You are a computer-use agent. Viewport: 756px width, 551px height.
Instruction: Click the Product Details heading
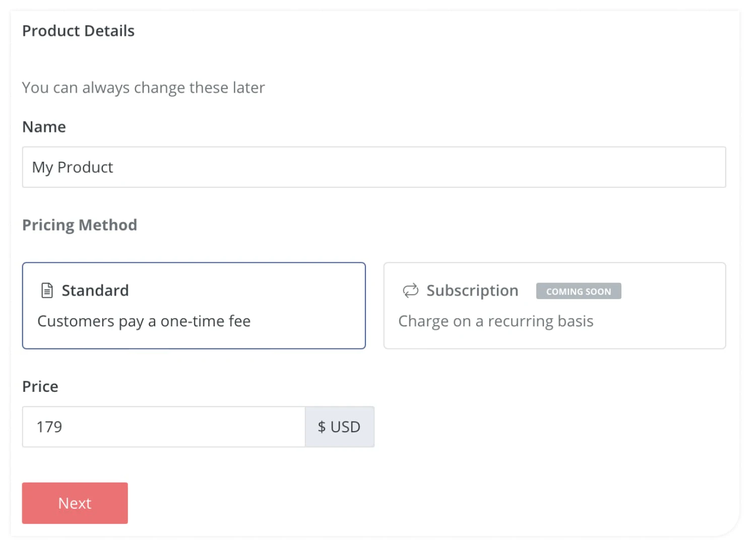(x=78, y=31)
